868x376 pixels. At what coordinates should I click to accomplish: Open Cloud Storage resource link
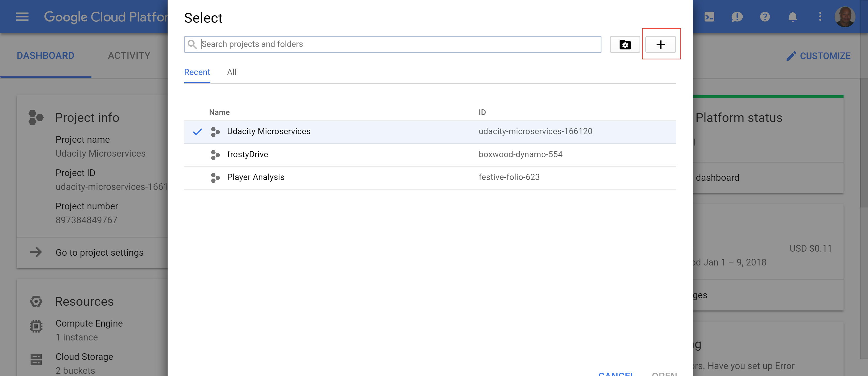point(84,357)
